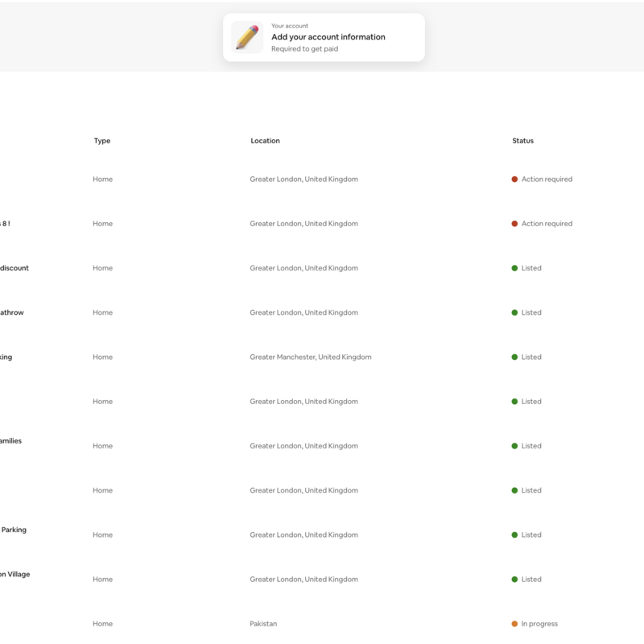
Task: Open the listing ending in "on Village"
Action: point(14,574)
